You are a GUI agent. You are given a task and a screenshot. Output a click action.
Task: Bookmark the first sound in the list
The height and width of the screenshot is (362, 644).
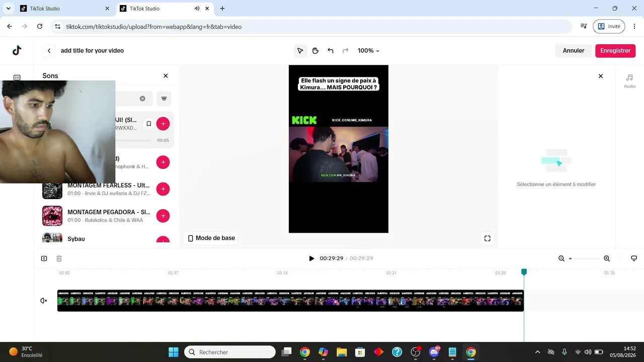pyautogui.click(x=149, y=124)
